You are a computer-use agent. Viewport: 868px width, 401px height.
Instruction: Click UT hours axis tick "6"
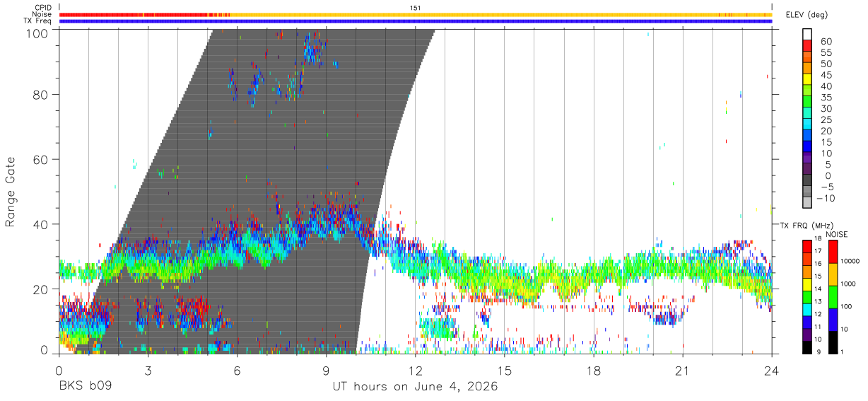pos(237,371)
